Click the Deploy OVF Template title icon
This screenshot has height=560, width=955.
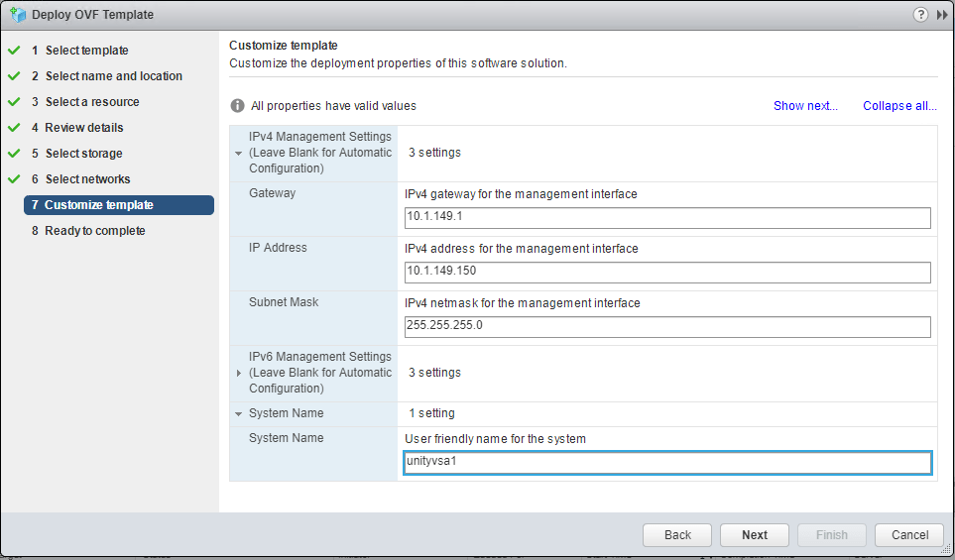coord(17,15)
